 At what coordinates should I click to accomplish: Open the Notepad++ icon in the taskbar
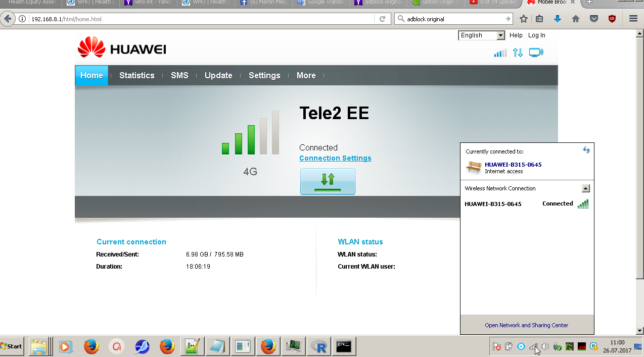point(192,346)
